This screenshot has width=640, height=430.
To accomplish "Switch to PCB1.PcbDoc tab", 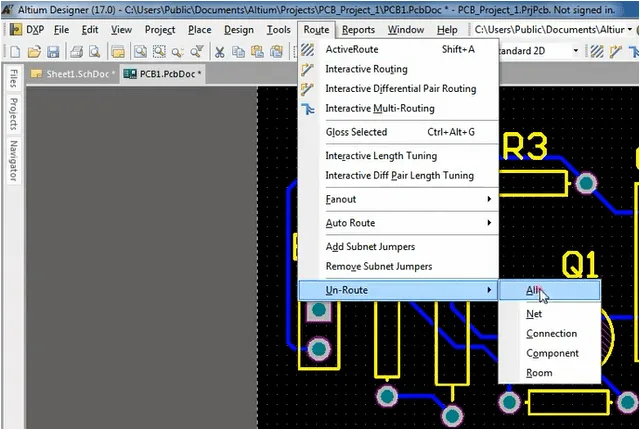I will pyautogui.click(x=162, y=74).
